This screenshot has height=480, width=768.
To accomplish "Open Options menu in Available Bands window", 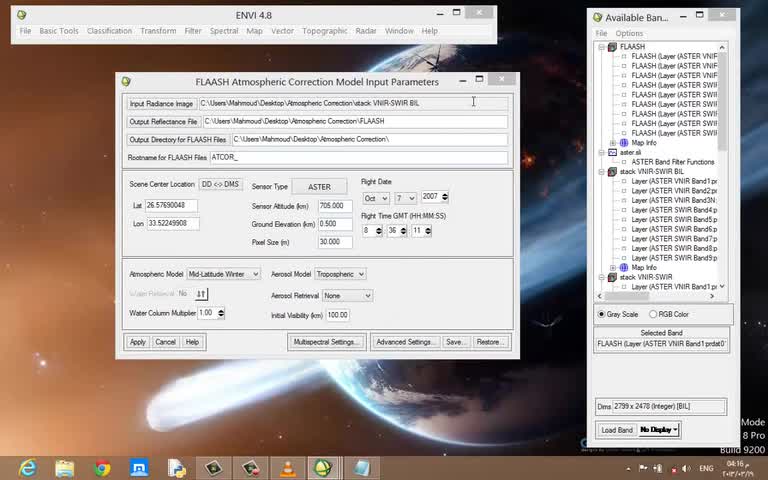I will (x=629, y=33).
